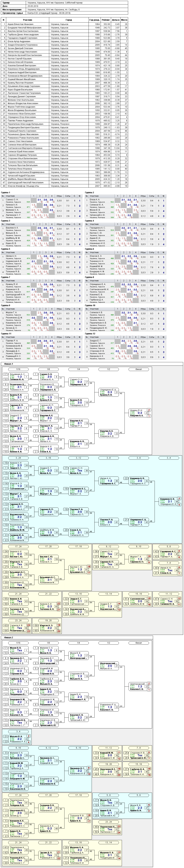Click the 'Группа-10' heading
Image resolution: width=184 pixels, height=868 pixels.
90,306
